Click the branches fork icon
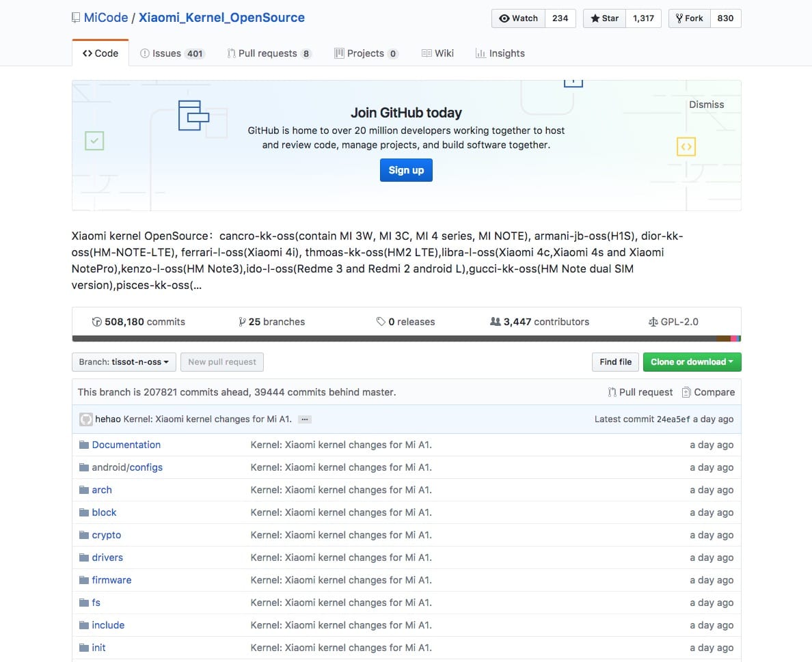Image resolution: width=812 pixels, height=662 pixels. point(242,322)
